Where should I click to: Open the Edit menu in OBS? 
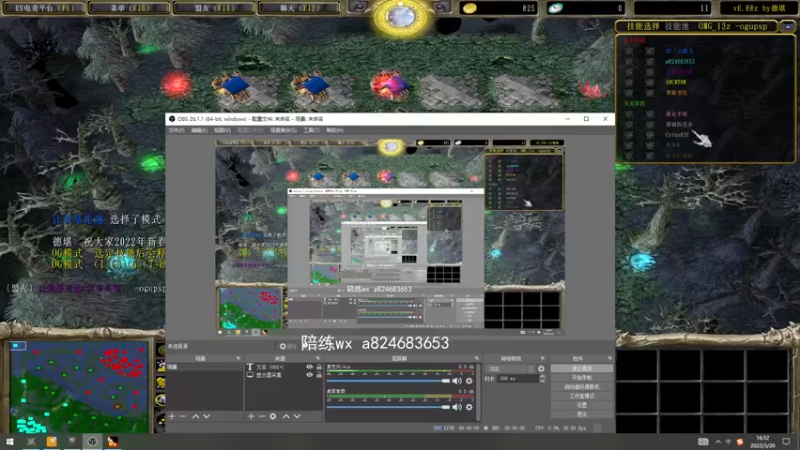tap(199, 131)
